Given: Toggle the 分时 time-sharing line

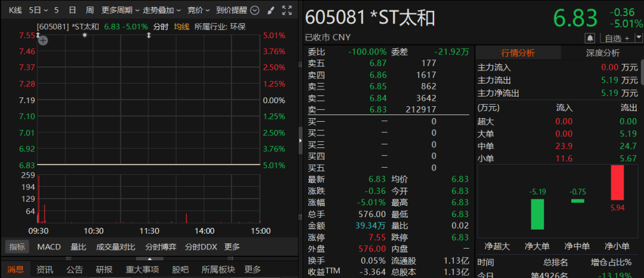Looking at the screenshot, I should (160, 26).
